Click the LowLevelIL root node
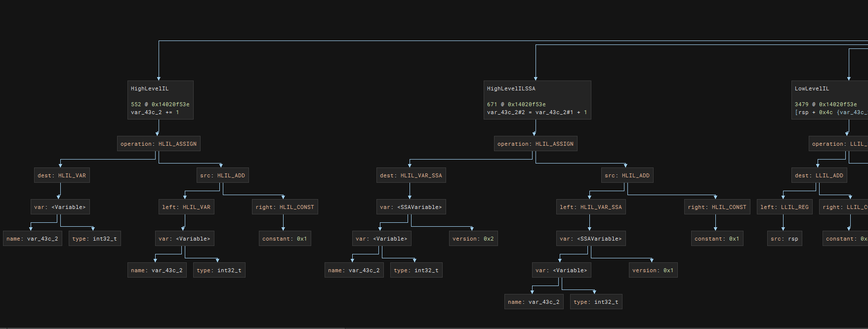Viewport: 868px width, 329px height. (x=830, y=100)
